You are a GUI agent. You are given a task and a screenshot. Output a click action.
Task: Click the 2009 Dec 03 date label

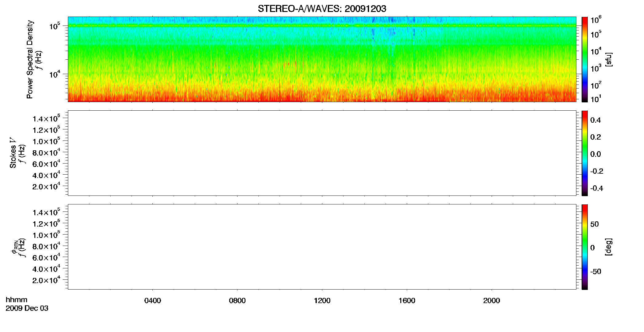[x=27, y=308]
